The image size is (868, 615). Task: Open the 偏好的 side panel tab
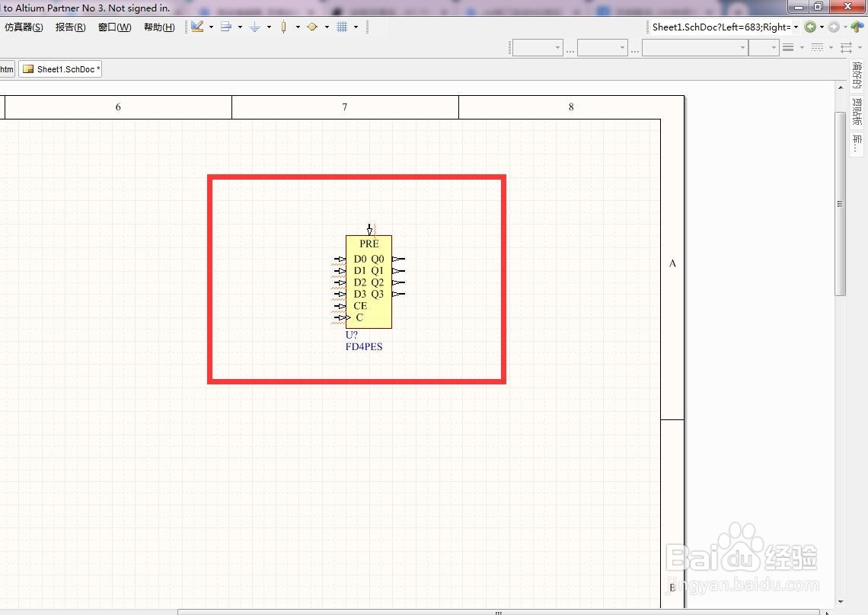(x=857, y=76)
